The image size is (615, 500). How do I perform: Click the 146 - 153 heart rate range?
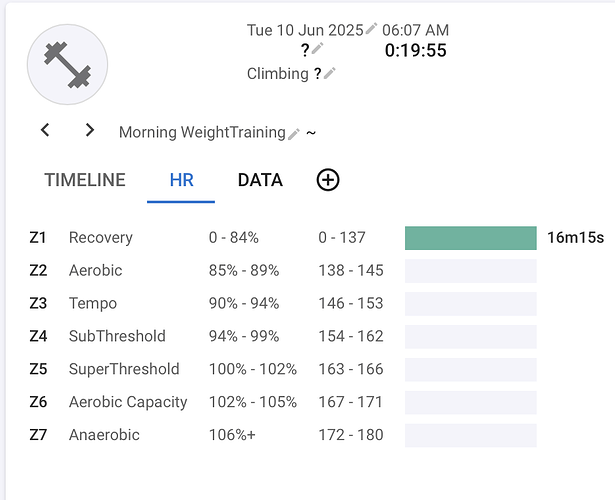tap(351, 304)
